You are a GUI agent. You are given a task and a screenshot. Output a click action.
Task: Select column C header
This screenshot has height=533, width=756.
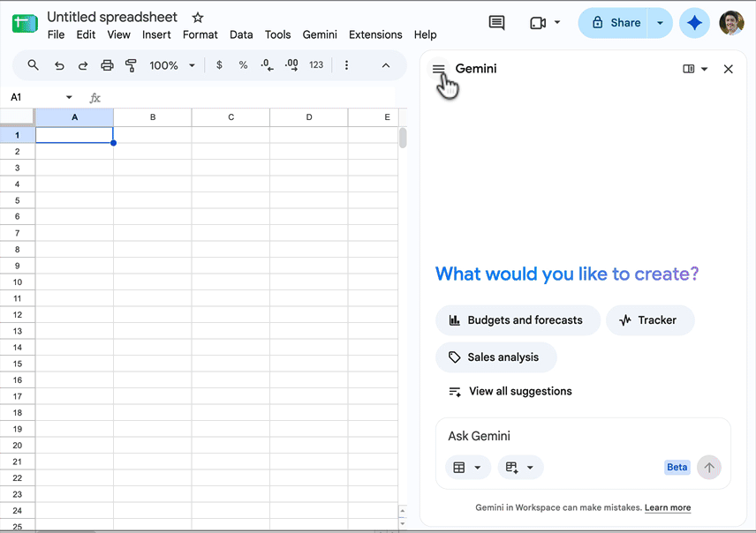[231, 117]
